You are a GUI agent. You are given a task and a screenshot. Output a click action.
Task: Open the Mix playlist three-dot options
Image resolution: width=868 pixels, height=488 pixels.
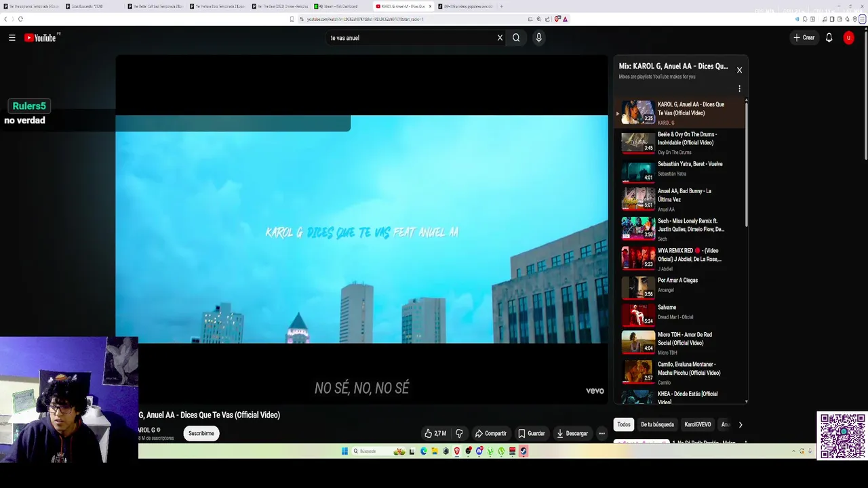(x=739, y=89)
